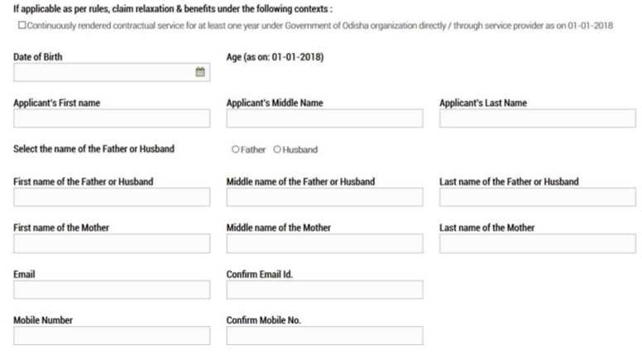
Task: Open the Date of Birth calendar picker
Action: click(200, 72)
